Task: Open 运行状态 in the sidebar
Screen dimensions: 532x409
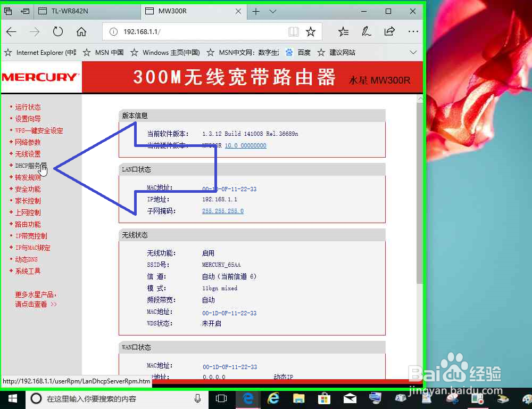Action: click(28, 108)
